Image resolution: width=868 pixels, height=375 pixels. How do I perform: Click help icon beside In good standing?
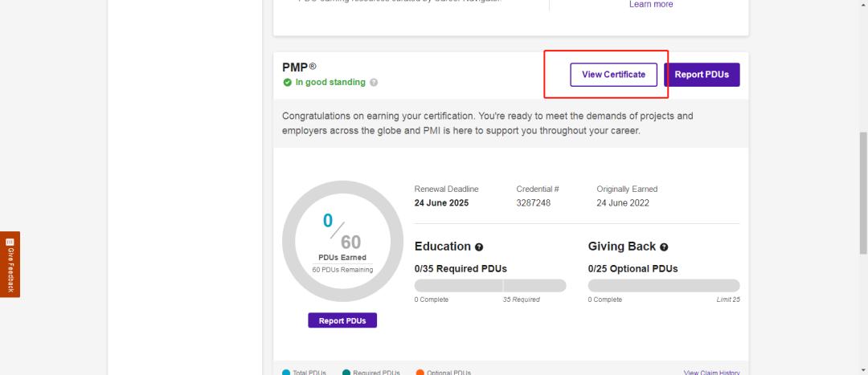click(374, 83)
